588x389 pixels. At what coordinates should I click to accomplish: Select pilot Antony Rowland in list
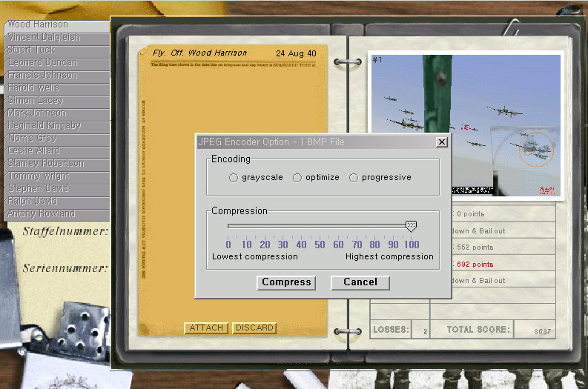57,213
